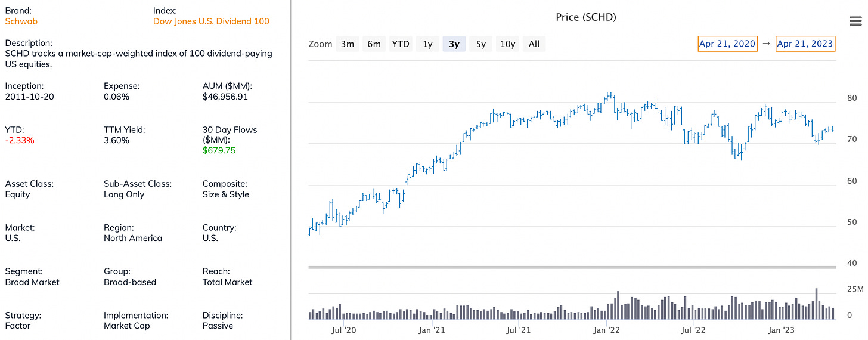Click the Jan '23 axis label
868x340 pixels.
(781, 329)
